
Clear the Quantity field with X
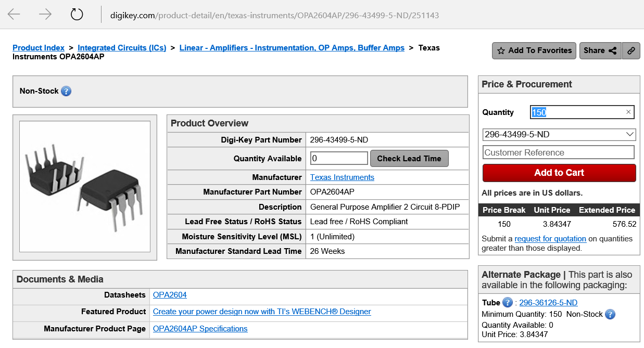pos(628,112)
